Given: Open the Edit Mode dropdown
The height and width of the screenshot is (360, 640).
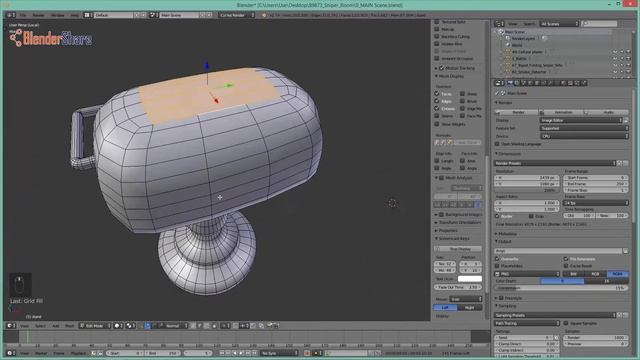Looking at the screenshot, I should pos(95,326).
